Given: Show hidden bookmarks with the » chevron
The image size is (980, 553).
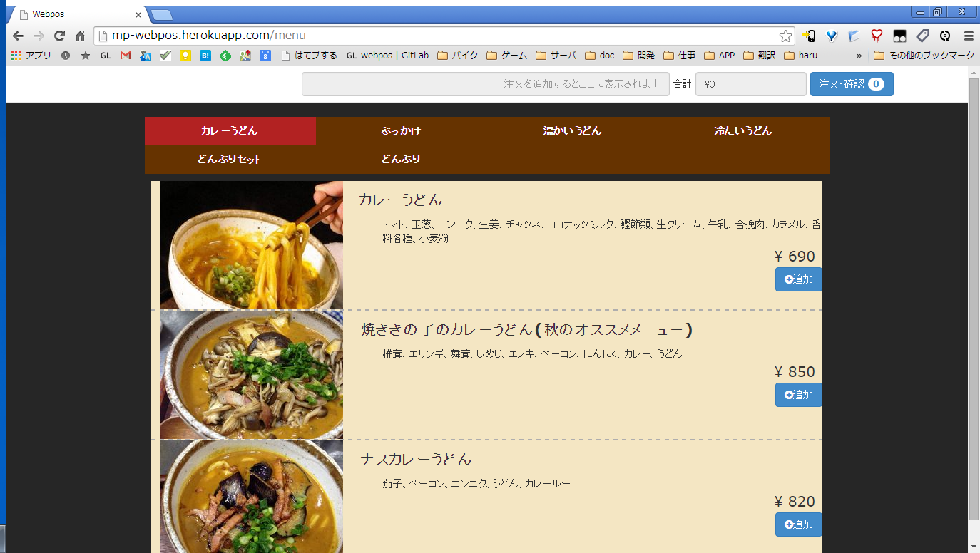Looking at the screenshot, I should tap(859, 55).
